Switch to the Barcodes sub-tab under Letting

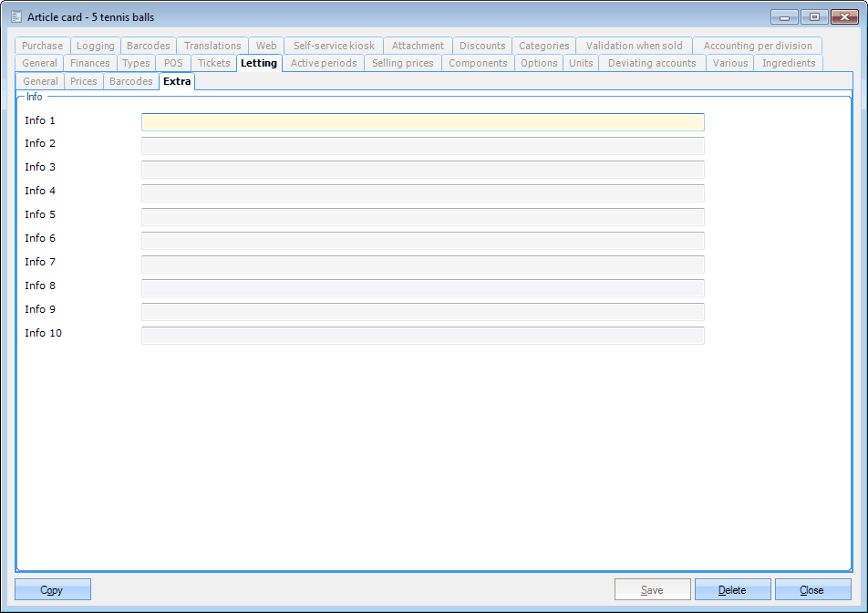click(x=131, y=81)
